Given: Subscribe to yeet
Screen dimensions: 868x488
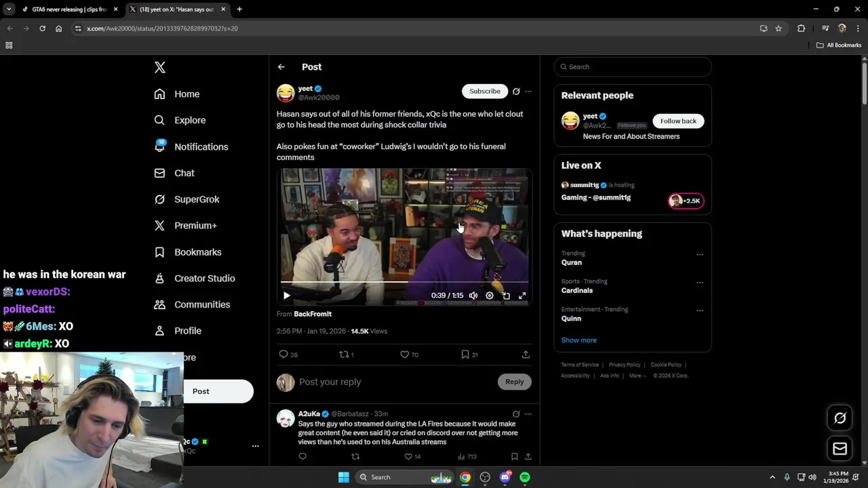Looking at the screenshot, I should [x=485, y=91].
